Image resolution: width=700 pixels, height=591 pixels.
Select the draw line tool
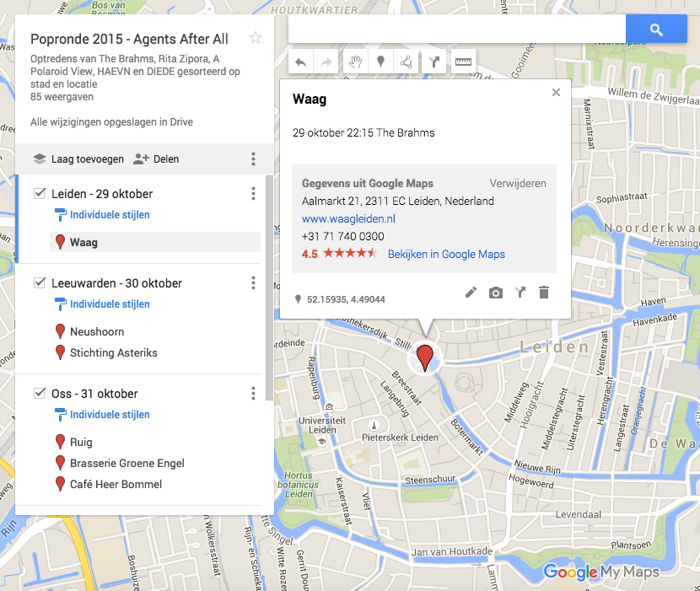click(407, 62)
